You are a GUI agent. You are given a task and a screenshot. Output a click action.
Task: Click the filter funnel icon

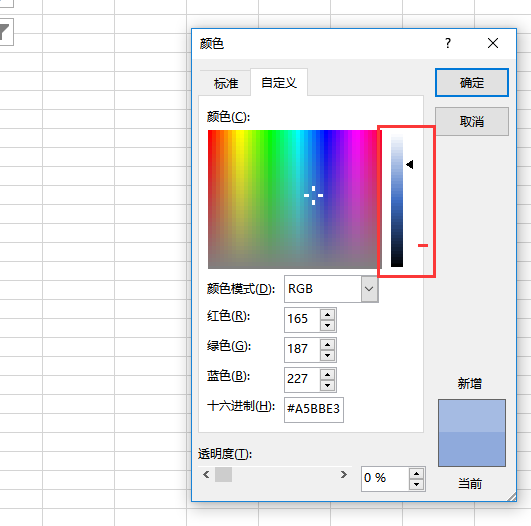coord(5,32)
